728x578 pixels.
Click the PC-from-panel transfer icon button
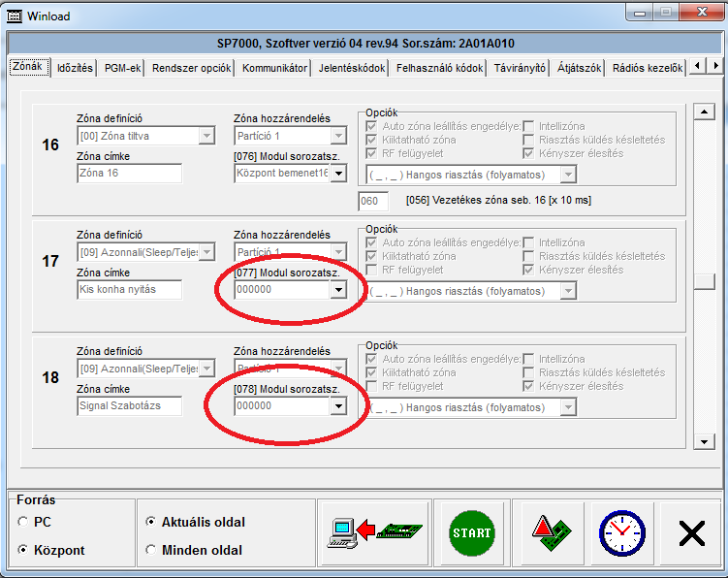(375, 532)
